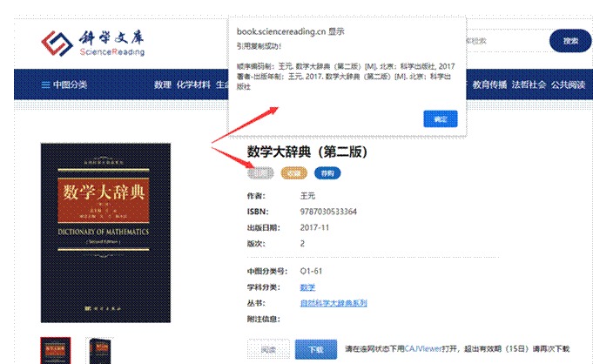Select the 公共阅读 navigation category

click(568, 84)
